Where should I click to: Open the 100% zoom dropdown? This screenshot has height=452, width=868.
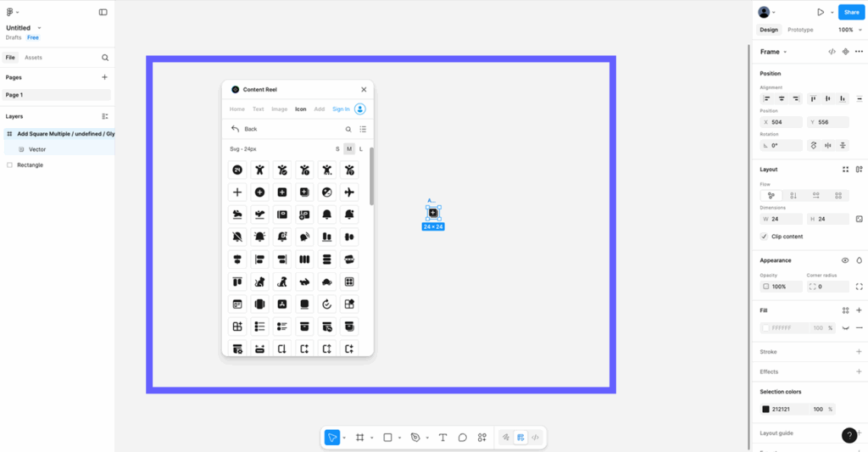[849, 30]
